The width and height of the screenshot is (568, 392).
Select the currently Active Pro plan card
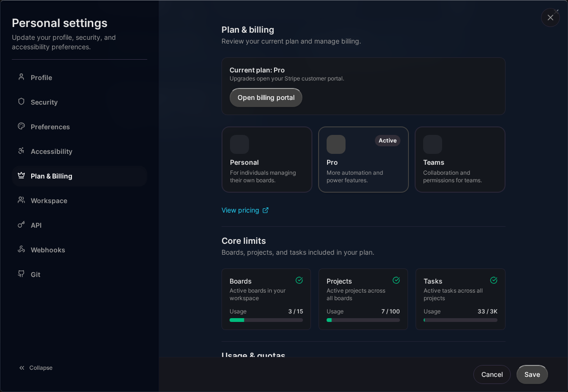(363, 160)
